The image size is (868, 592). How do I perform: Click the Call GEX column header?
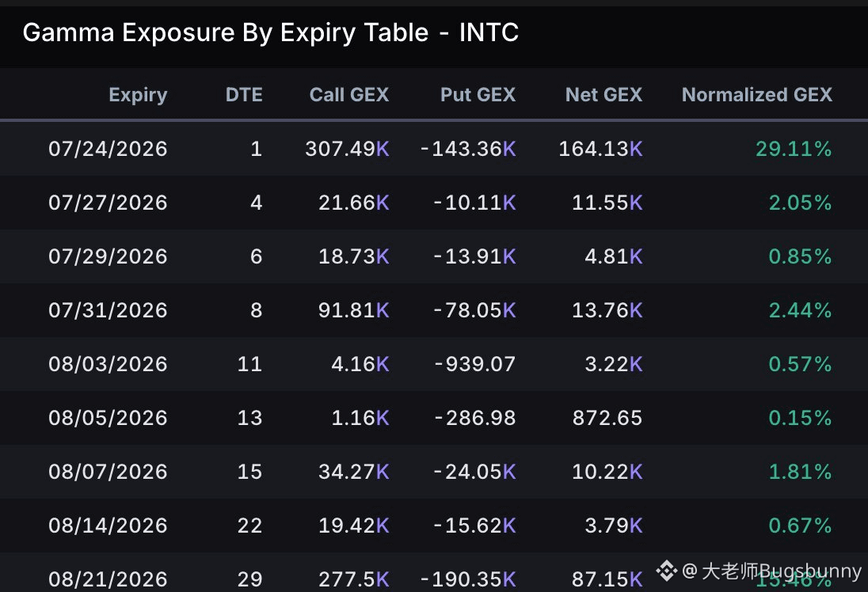point(348,95)
